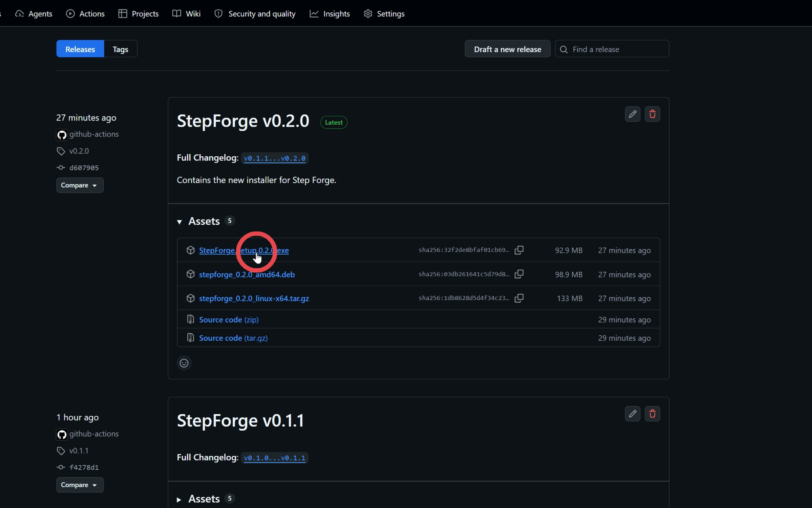This screenshot has width=812, height=508.
Task: Select the Releases view button
Action: pos(80,49)
